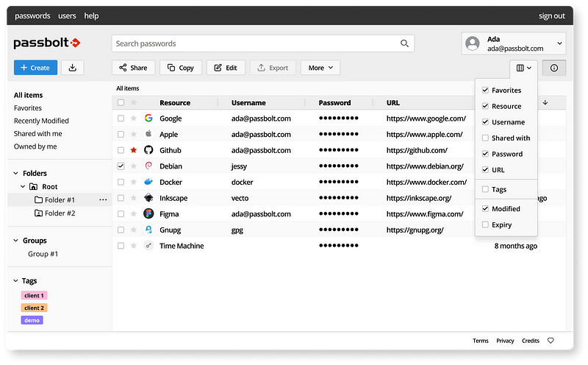The width and height of the screenshot is (588, 365).
Task: Favorite Apple with its star
Action: click(x=134, y=134)
